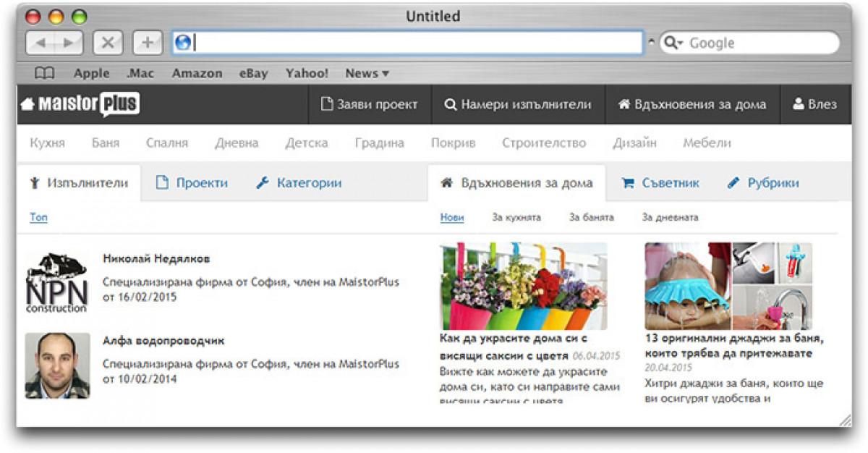Image resolution: width=868 pixels, height=453 pixels.
Task: Select the За банята filter link
Action: point(591,217)
